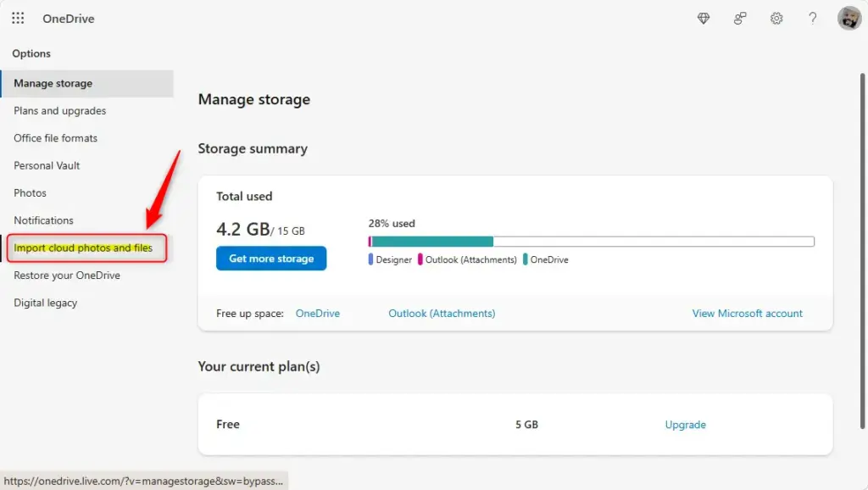Click the 'Manage storage' page heading

[254, 100]
